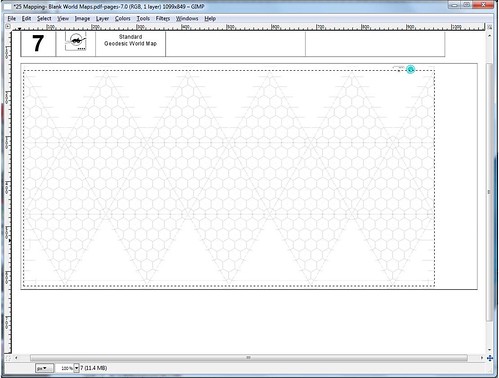Viewport: 499px width, 378px height.
Task: Expand the zoom percentage dropdown arrow
Action: (76, 368)
